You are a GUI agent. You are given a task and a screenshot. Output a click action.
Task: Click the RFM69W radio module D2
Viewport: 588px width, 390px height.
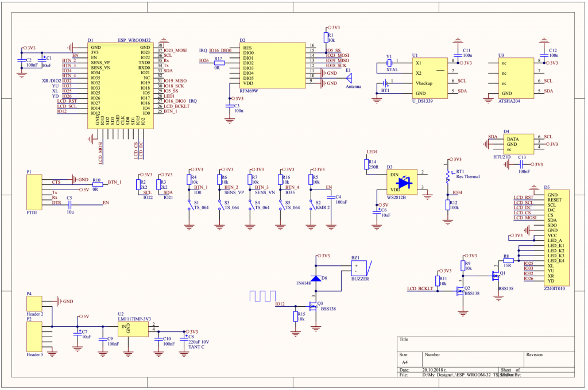click(273, 65)
